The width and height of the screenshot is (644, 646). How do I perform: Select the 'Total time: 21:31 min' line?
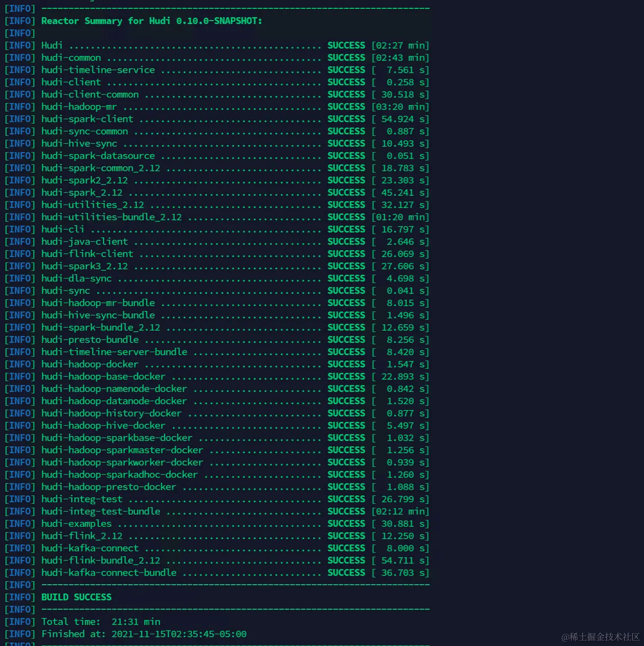click(101, 621)
